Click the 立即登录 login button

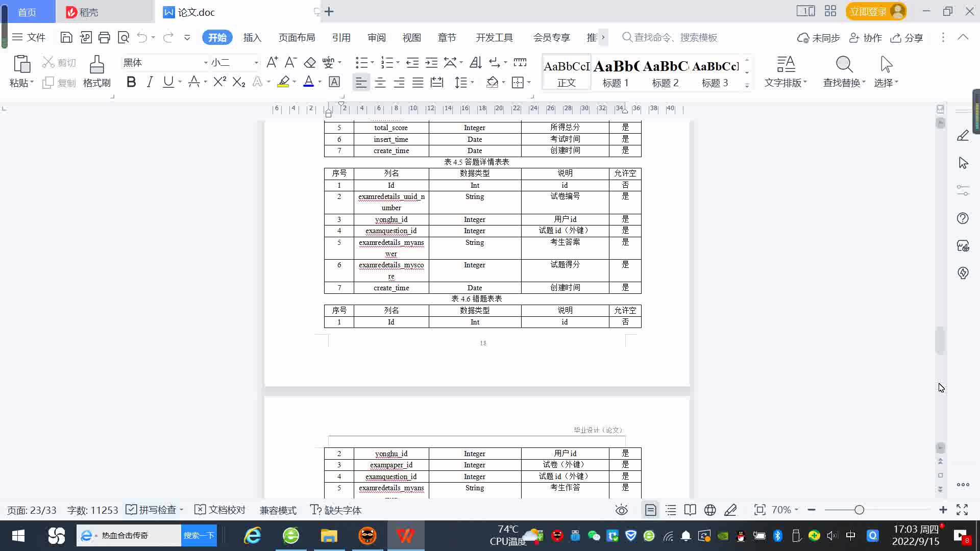coord(868,11)
